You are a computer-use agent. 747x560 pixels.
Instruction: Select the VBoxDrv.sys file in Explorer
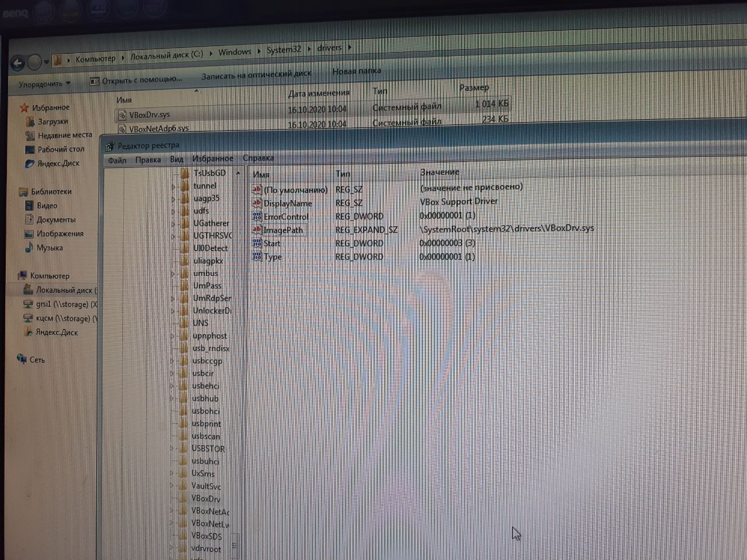(x=149, y=115)
